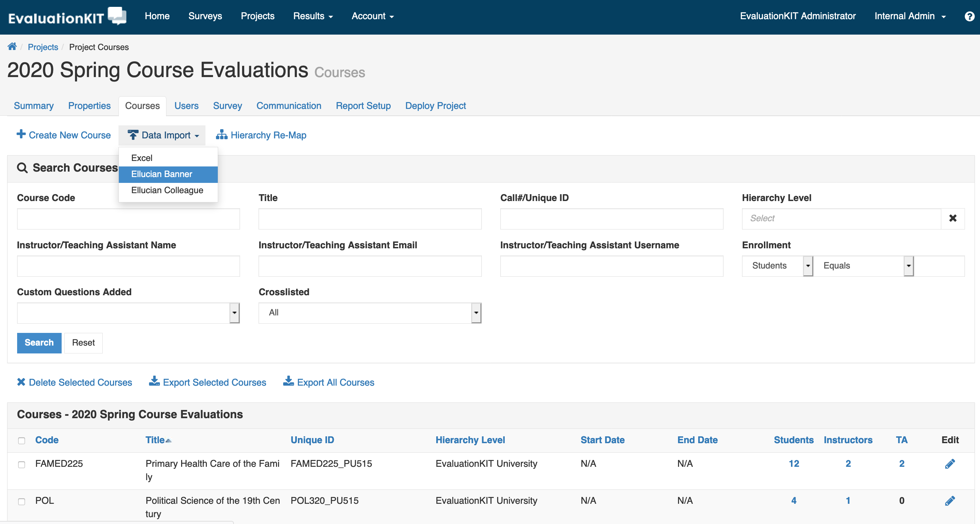Tick the select-all courses header checkbox
Screen dimensions: 980x524
click(22, 441)
